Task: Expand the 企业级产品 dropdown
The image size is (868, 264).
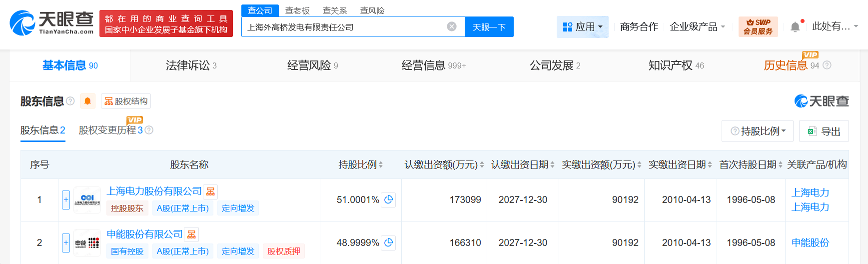Action: pos(697,27)
